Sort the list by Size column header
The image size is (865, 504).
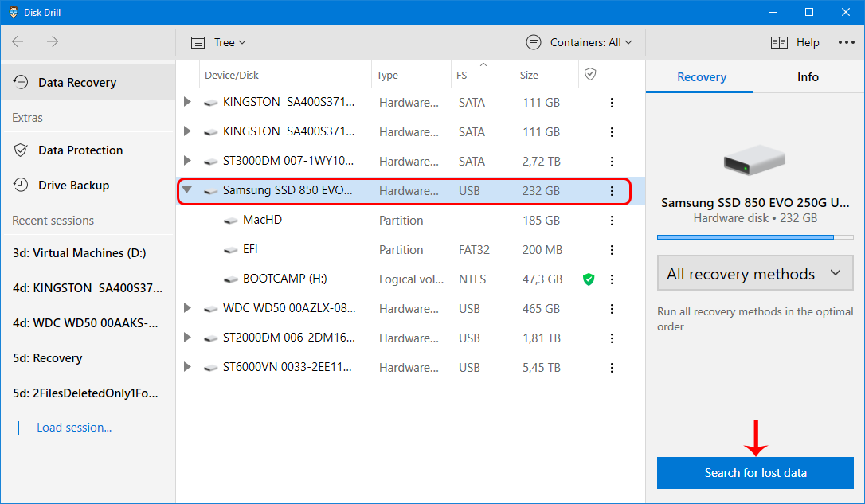click(529, 76)
